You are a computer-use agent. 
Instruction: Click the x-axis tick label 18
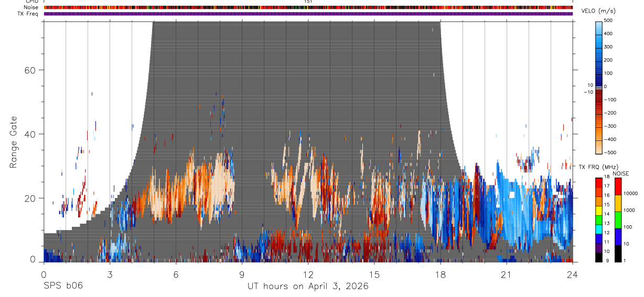tap(440, 274)
